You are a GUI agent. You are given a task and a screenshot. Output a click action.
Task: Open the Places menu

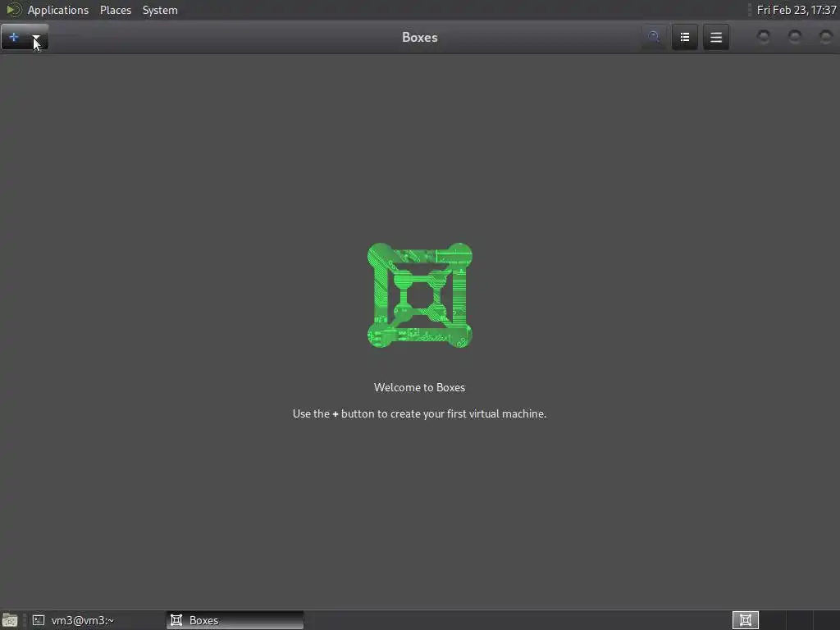coord(115,10)
